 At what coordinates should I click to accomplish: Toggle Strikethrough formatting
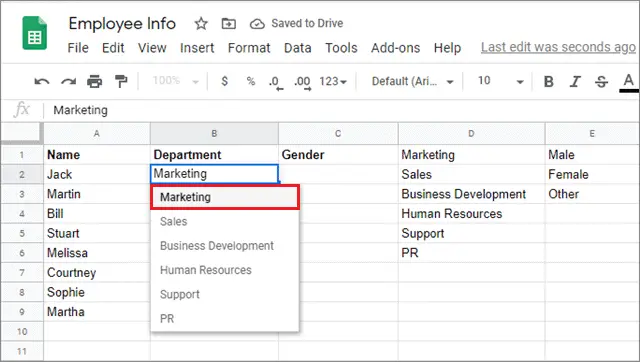coord(601,82)
